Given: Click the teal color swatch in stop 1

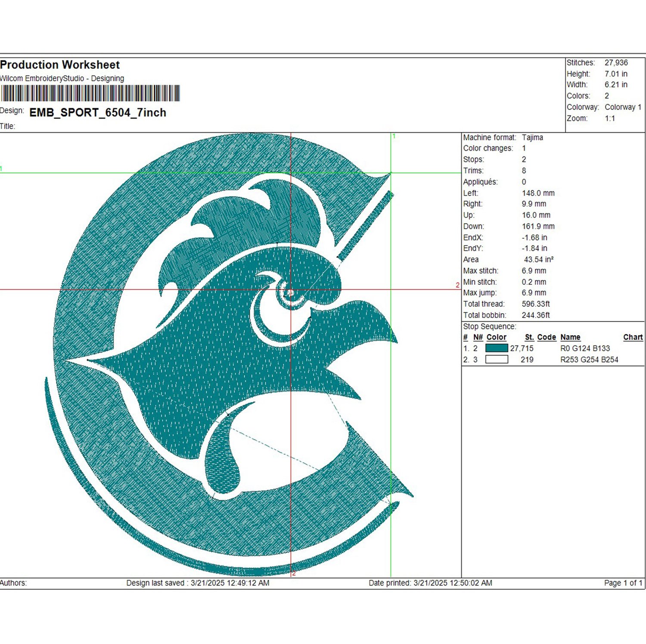Looking at the screenshot, I should (x=497, y=348).
